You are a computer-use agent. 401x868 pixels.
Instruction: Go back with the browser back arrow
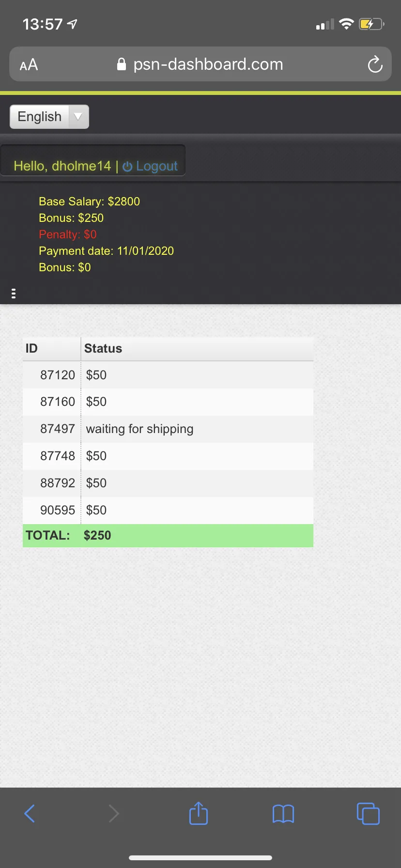coord(30,813)
